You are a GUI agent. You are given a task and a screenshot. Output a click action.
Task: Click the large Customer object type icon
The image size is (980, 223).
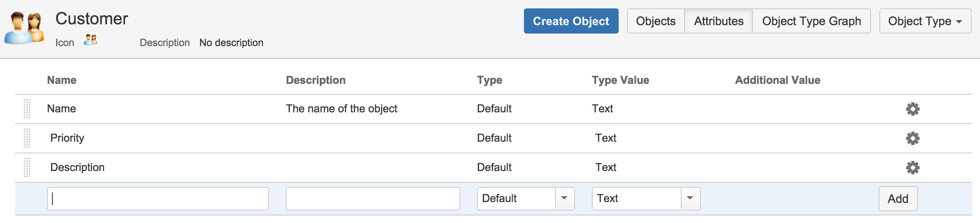24,28
